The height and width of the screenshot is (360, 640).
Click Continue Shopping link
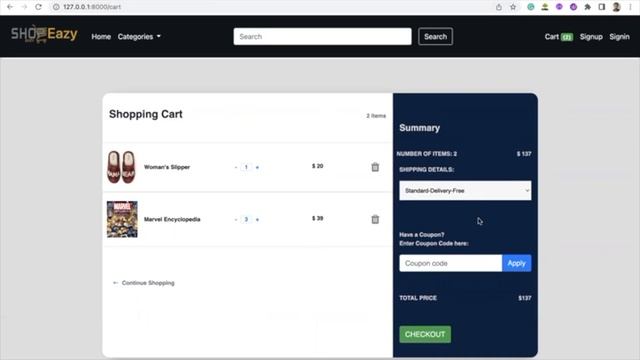(144, 283)
